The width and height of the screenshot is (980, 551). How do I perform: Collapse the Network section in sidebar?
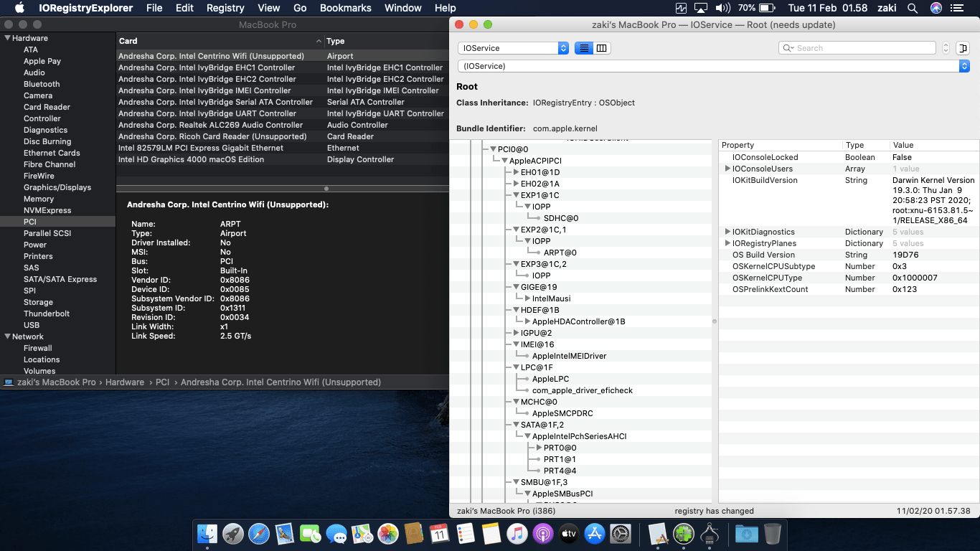7,336
